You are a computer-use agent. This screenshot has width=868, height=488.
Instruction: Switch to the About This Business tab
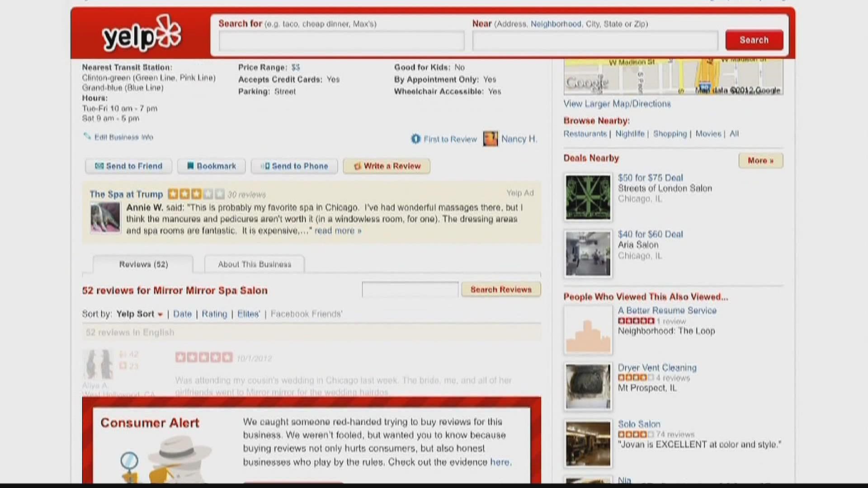tap(255, 264)
